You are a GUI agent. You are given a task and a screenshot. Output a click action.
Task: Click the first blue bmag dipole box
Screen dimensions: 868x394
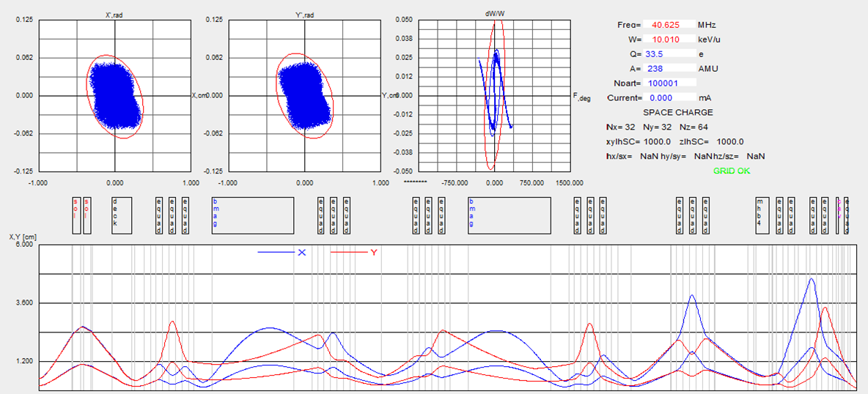tap(252, 215)
